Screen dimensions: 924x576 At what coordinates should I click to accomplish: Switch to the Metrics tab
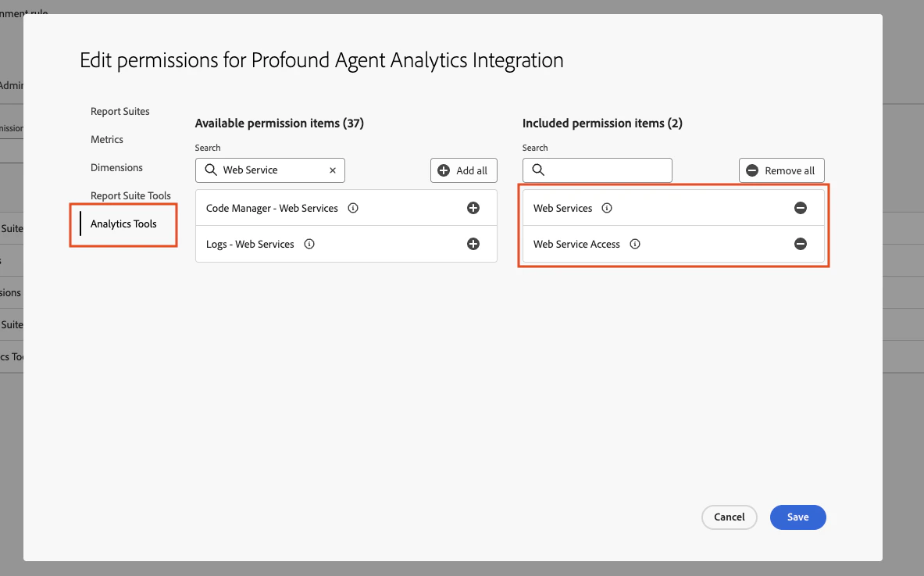click(107, 140)
